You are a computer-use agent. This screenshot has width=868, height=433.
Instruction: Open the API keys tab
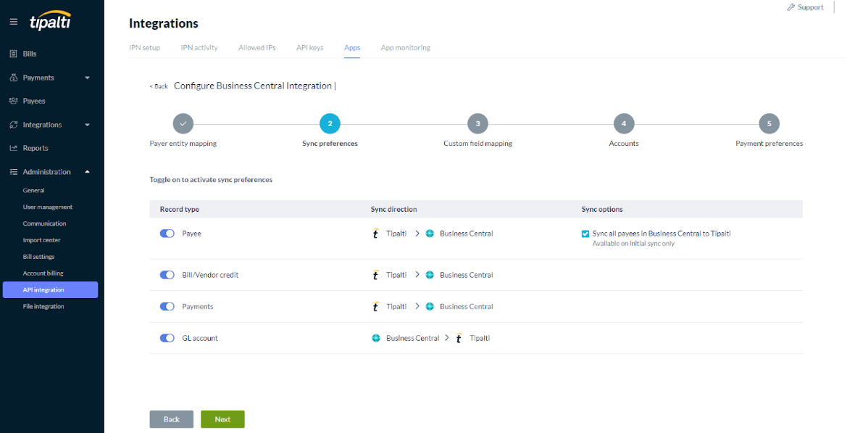tap(309, 48)
